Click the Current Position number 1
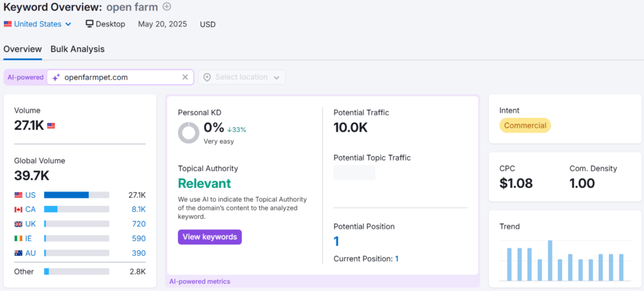This screenshot has width=644, height=291. 397,259
